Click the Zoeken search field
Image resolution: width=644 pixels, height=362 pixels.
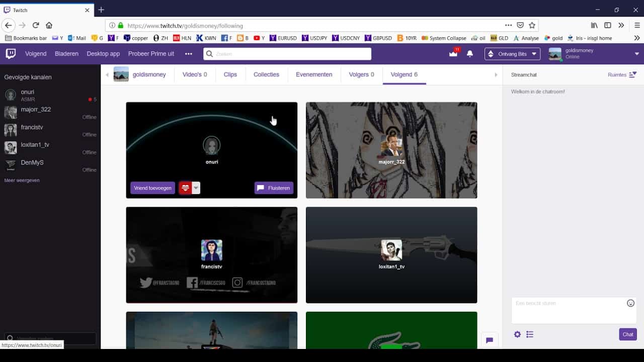(x=287, y=54)
